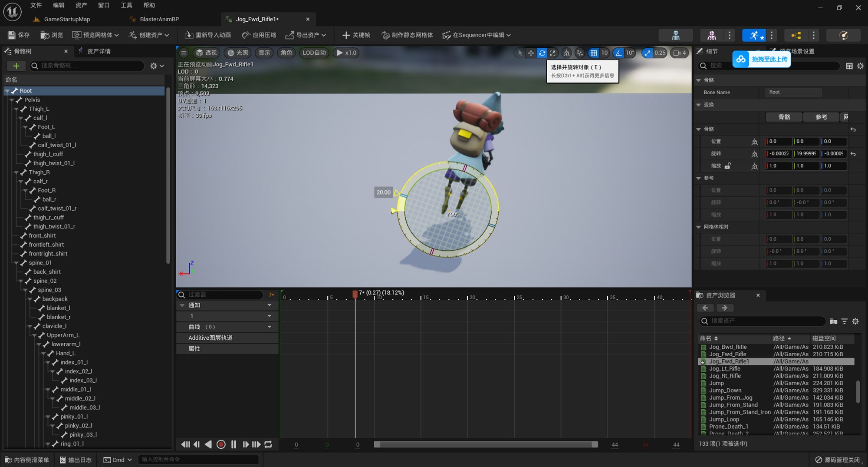Expand the 通知 notifies track dropdown
This screenshot has height=467, width=868.
(x=270, y=305)
